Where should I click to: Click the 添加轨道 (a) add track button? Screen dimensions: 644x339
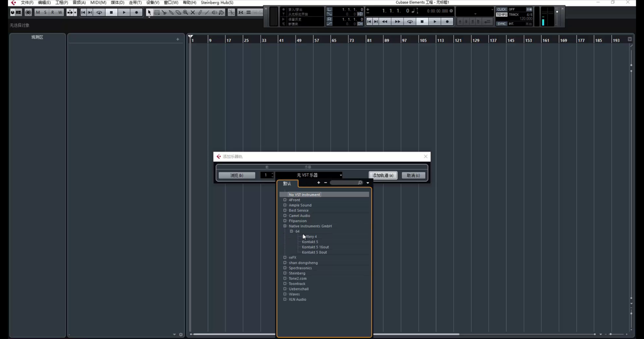383,175
